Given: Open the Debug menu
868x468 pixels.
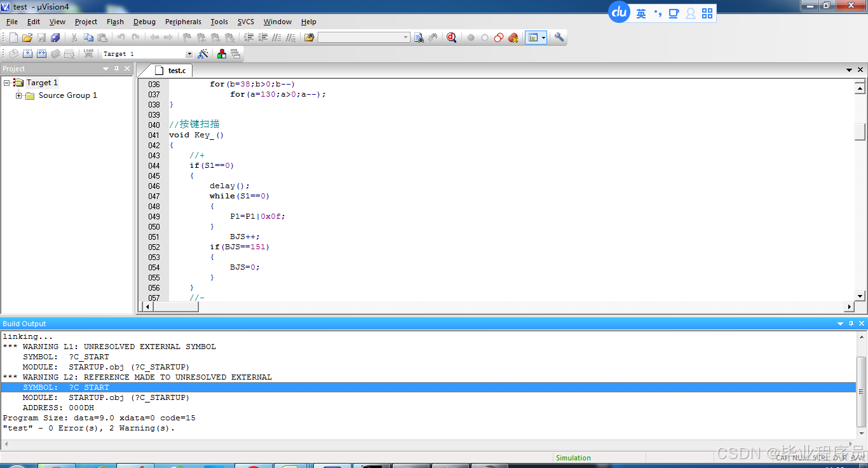Looking at the screenshot, I should tap(144, 22).
